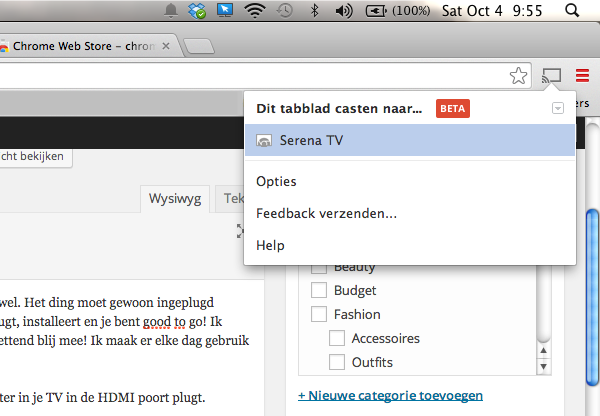Cast this tab to Serena TV

(x=410, y=140)
